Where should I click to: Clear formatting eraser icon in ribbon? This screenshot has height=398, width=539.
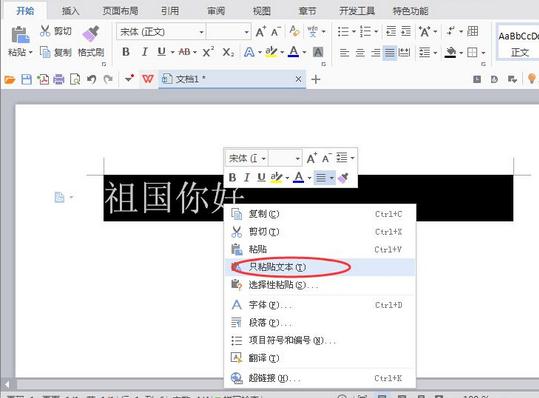[294, 31]
